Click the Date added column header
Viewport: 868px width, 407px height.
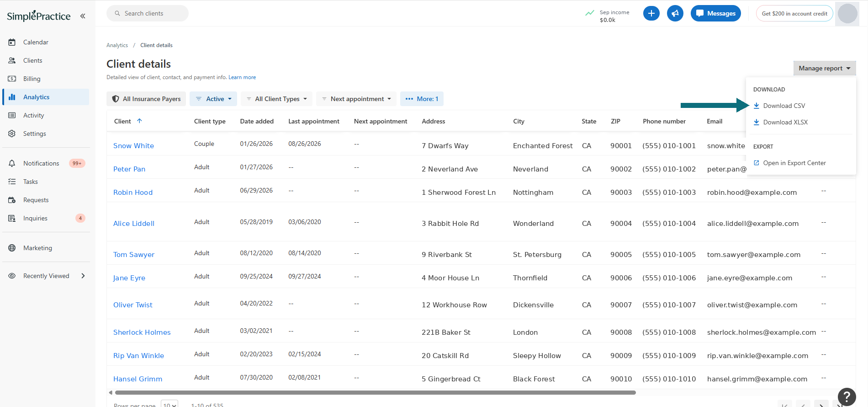257,121
